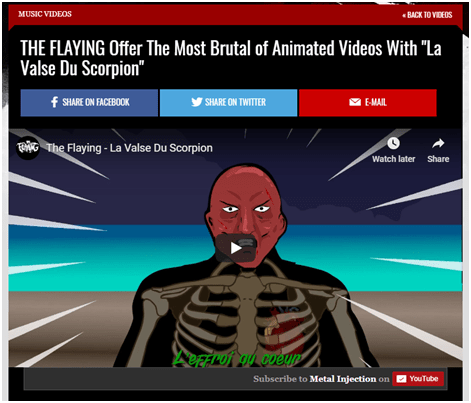Click the Twitter bird icon
The height and width of the screenshot is (403, 471).
tap(197, 102)
